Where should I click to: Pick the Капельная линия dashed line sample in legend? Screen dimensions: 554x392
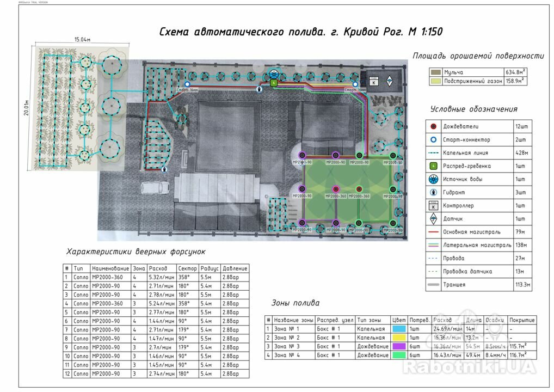coord(434,153)
